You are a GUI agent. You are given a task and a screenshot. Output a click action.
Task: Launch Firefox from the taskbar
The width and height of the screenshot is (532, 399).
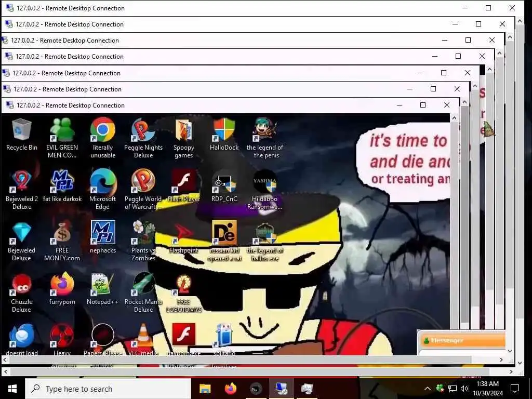(231, 389)
